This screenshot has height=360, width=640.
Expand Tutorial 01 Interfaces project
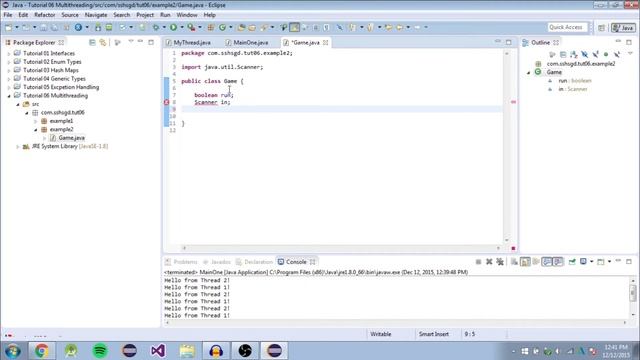[9, 53]
